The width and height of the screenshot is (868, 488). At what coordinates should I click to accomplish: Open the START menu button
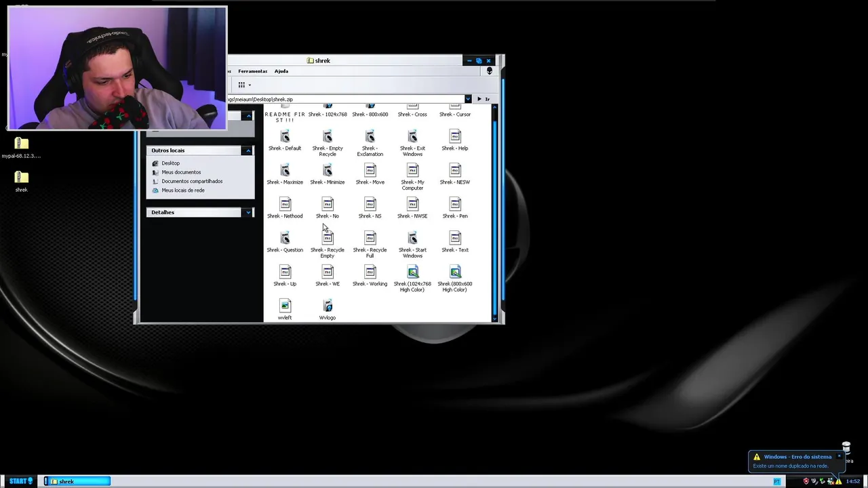[x=20, y=481]
